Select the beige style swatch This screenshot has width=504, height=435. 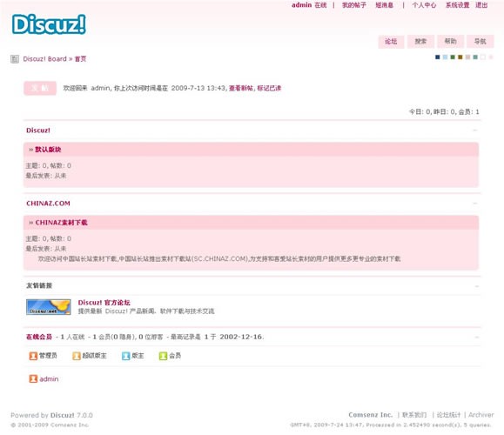click(467, 57)
